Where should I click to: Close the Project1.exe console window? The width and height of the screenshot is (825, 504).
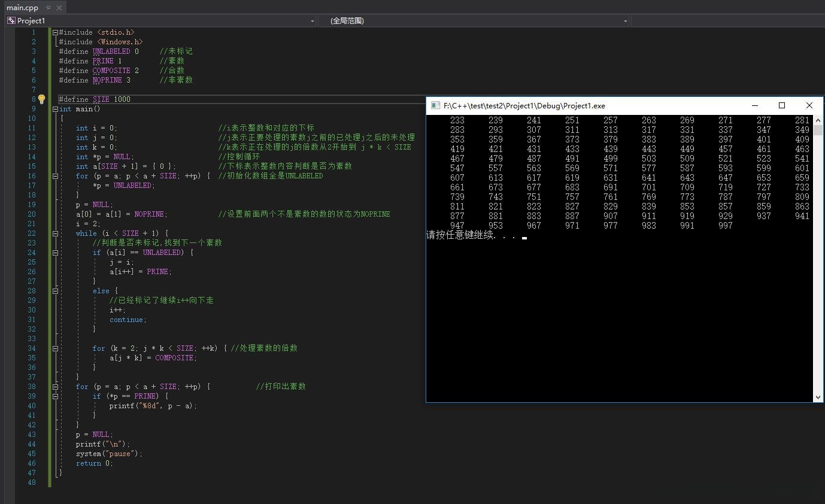point(809,105)
